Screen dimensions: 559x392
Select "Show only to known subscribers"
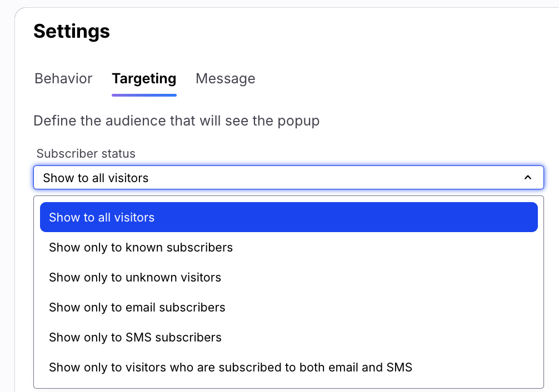coord(141,247)
